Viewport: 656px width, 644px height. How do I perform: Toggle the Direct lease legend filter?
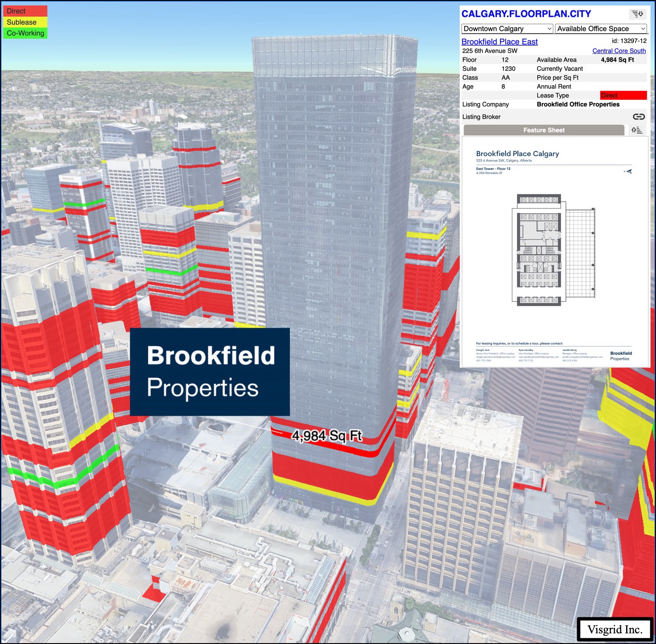click(25, 11)
